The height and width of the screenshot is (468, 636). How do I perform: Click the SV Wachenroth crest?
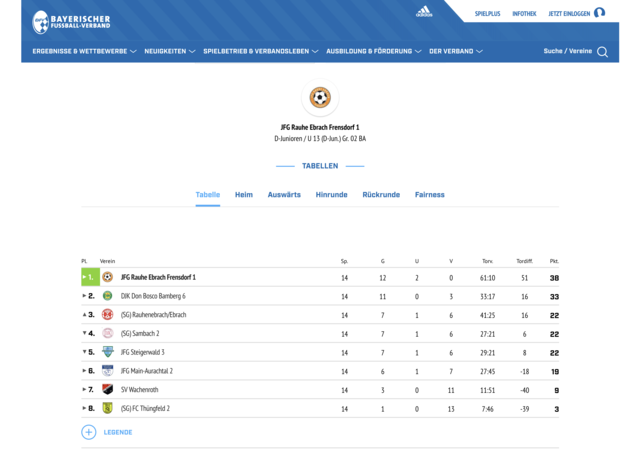(107, 390)
